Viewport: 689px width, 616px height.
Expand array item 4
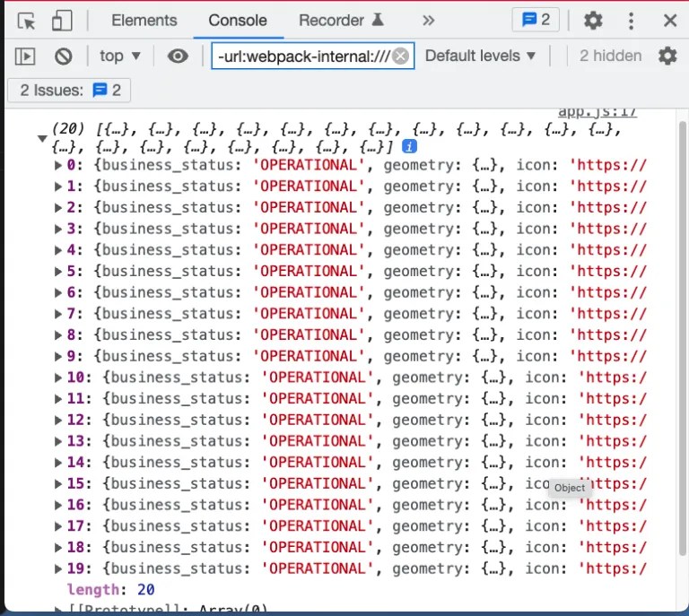[x=58, y=250]
